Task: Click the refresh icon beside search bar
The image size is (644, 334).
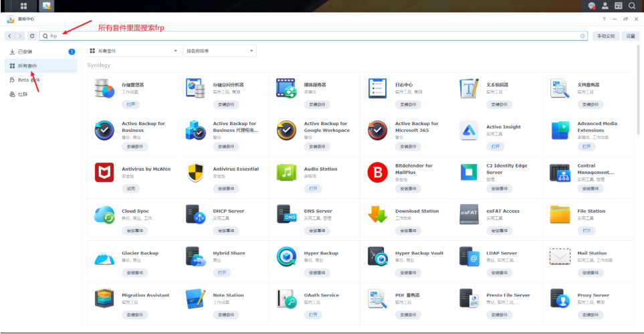Action: 31,35
